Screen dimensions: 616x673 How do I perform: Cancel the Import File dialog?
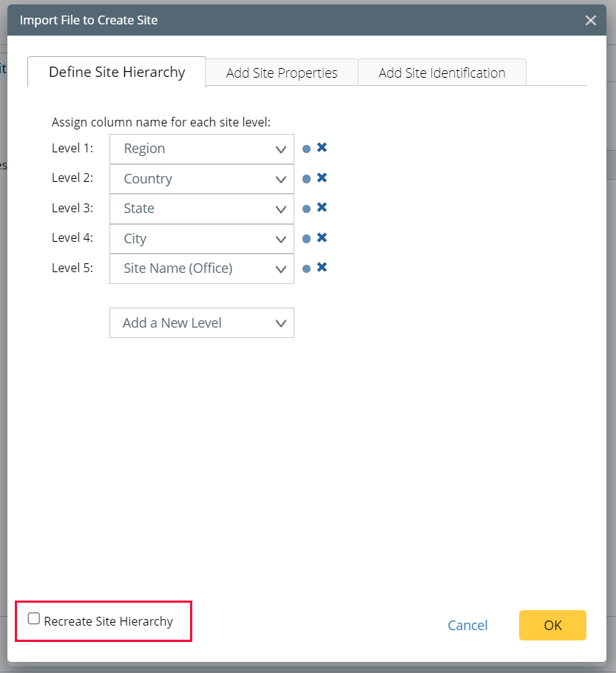tap(467, 625)
